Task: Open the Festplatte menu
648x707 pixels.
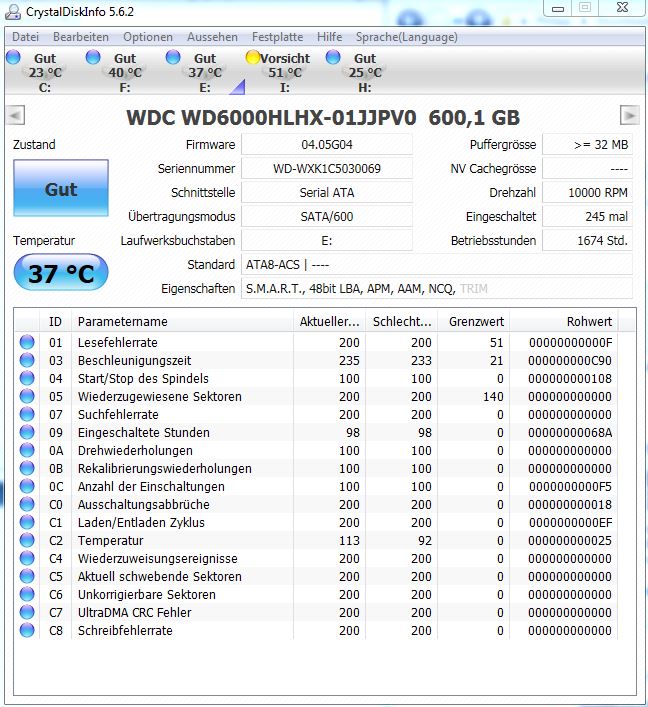Action: (x=277, y=37)
